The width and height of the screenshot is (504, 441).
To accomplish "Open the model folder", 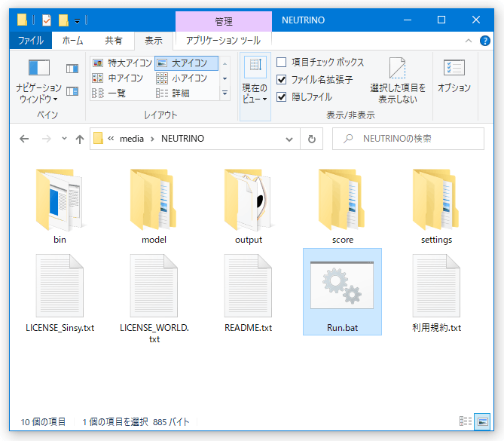I will tap(154, 206).
